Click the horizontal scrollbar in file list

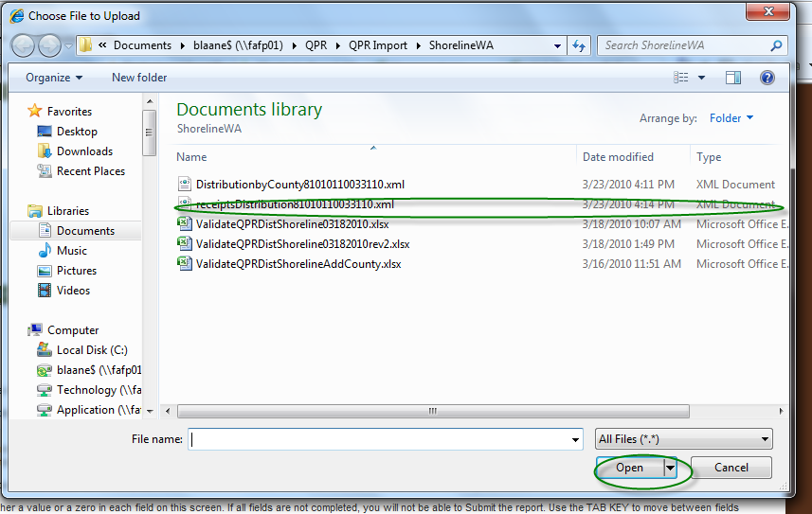pyautogui.click(x=432, y=411)
